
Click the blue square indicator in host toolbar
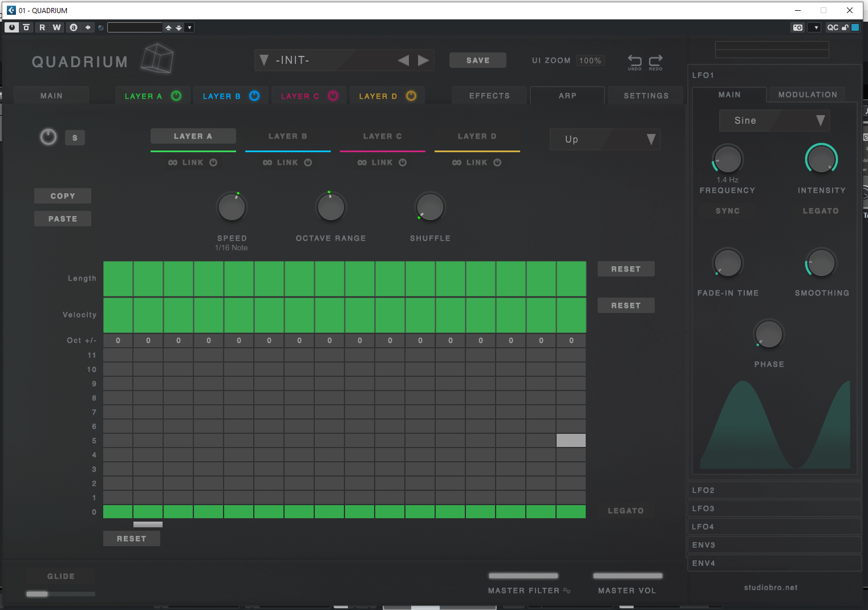click(x=855, y=27)
